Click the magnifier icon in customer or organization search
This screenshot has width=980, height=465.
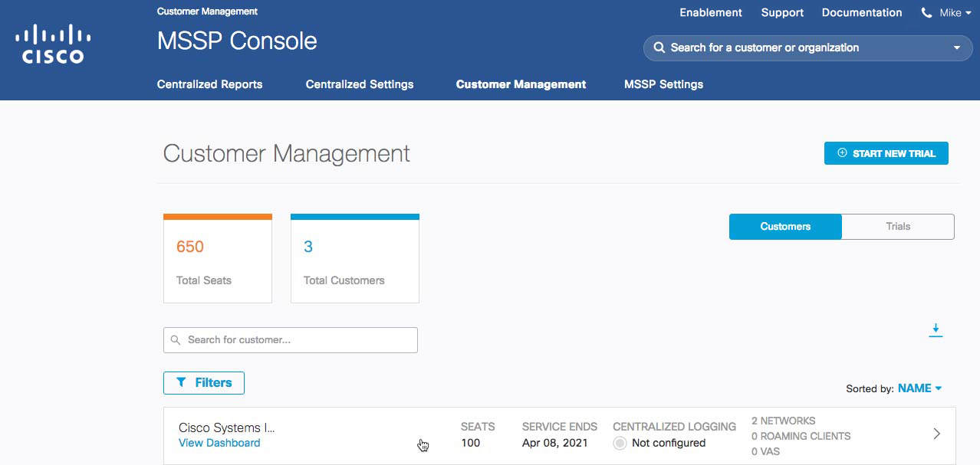click(x=659, y=47)
